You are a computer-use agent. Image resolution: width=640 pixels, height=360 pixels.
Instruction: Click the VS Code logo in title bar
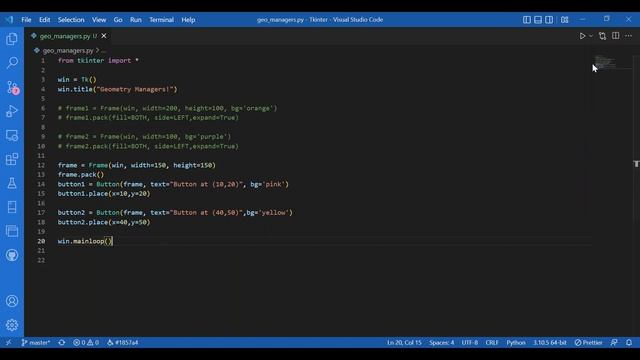click(9, 20)
